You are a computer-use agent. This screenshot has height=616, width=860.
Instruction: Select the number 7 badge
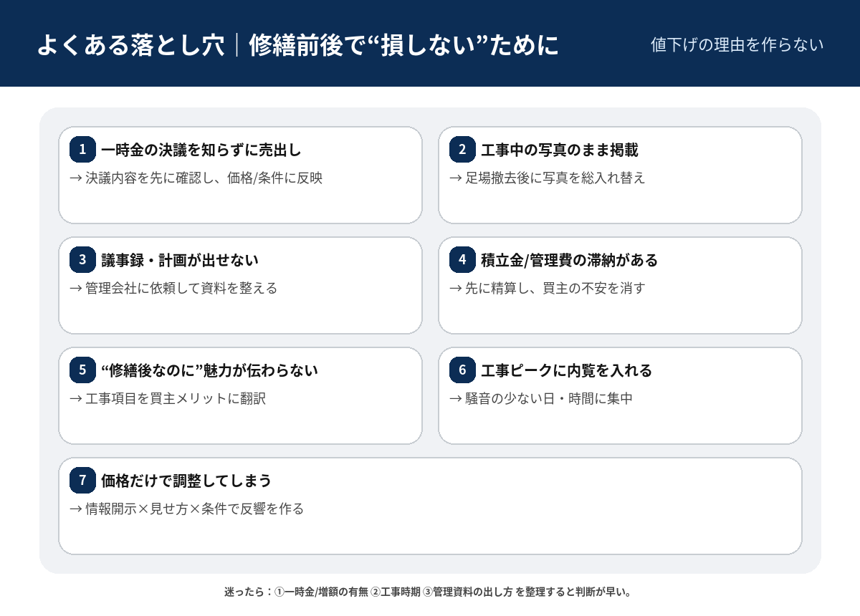coord(82,481)
